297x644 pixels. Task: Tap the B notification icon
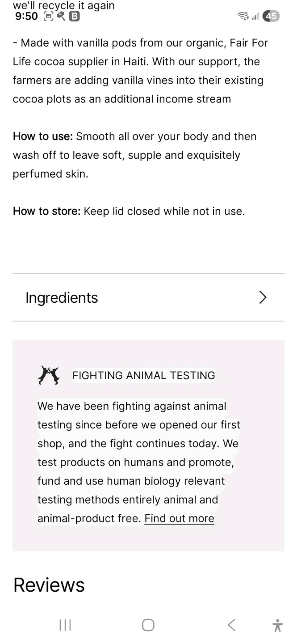coord(75,17)
